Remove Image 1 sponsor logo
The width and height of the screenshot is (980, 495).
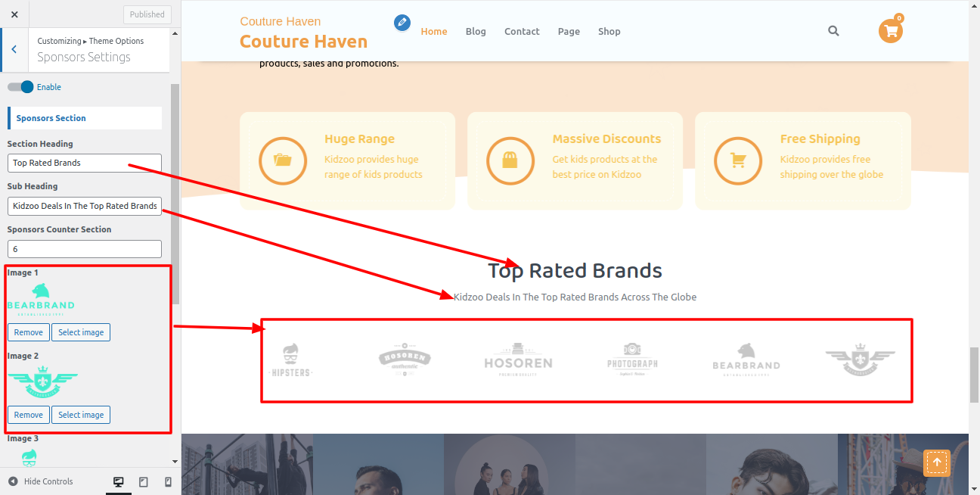29,332
